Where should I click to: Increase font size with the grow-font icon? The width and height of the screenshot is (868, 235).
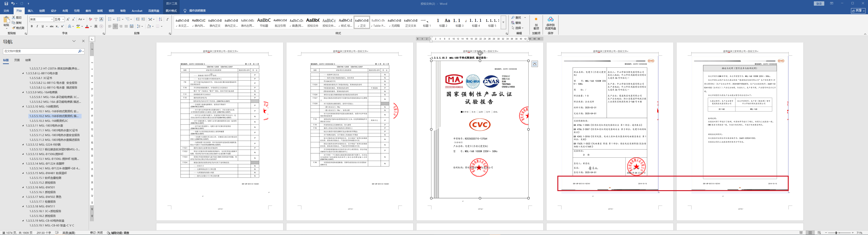(68, 19)
